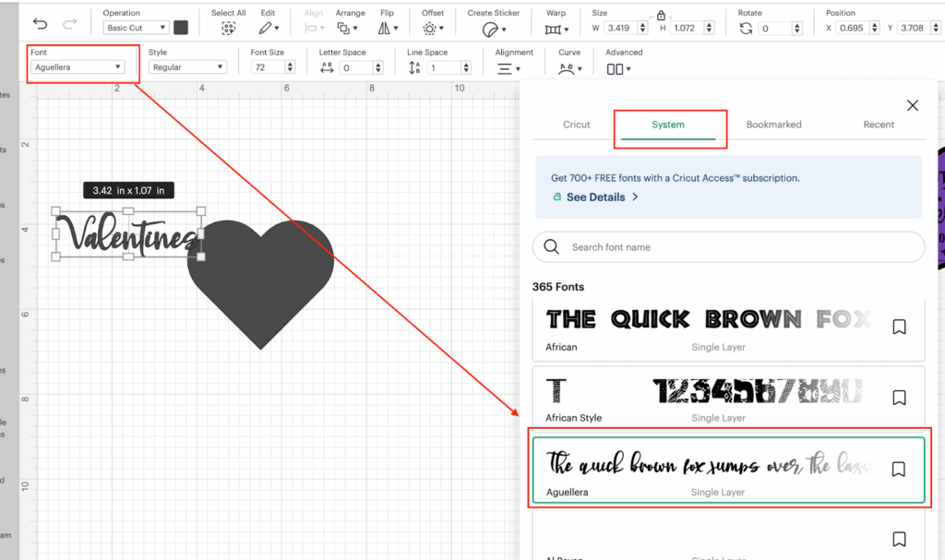Click the Select All icon

228,29
